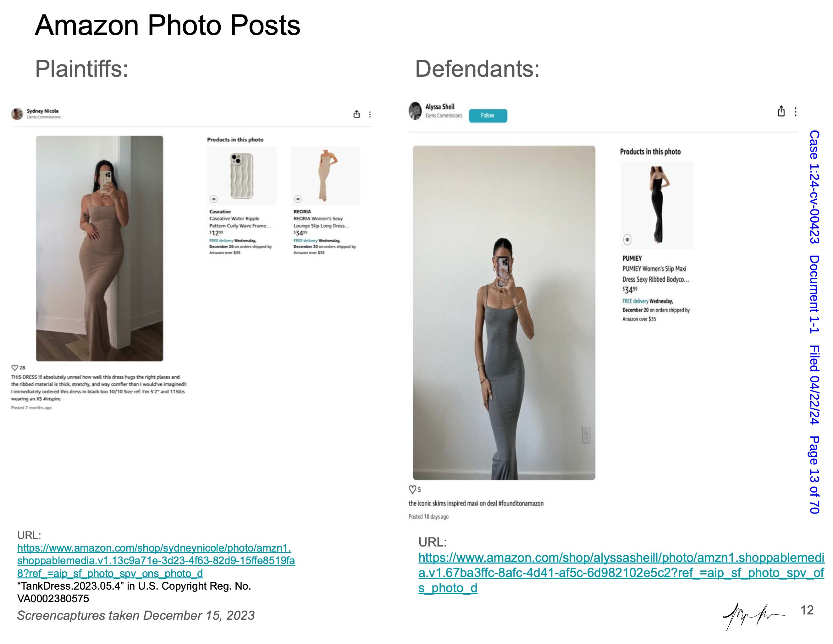Image resolution: width=833 pixels, height=644 pixels.
Task: Follow Alyssa Sheil with the Follow button
Action: click(488, 116)
